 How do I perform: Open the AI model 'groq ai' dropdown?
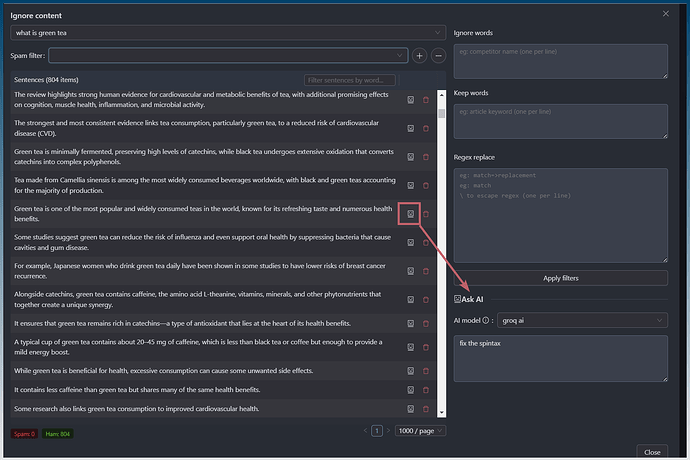pyautogui.click(x=582, y=320)
